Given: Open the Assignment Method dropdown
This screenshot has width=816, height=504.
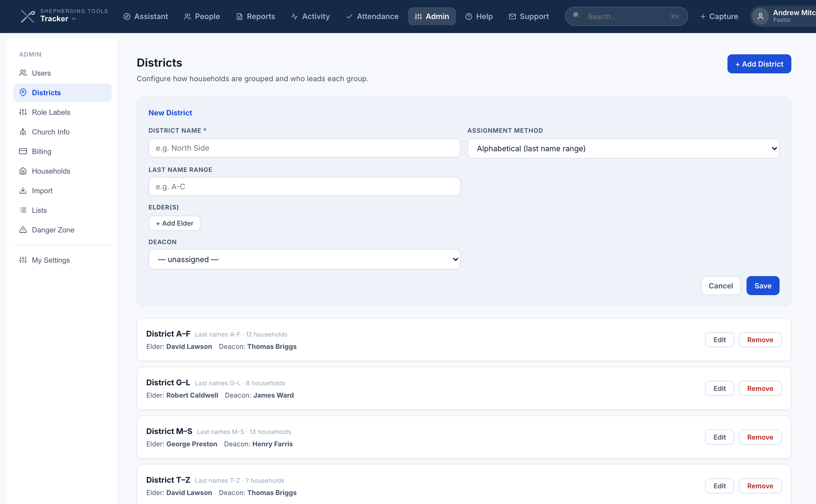Looking at the screenshot, I should click(x=623, y=148).
